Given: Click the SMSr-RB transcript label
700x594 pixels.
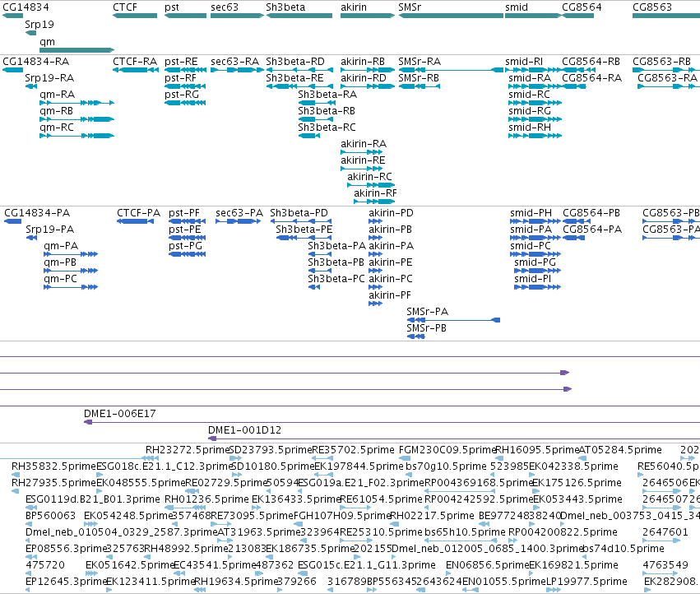Looking at the screenshot, I should [419, 77].
